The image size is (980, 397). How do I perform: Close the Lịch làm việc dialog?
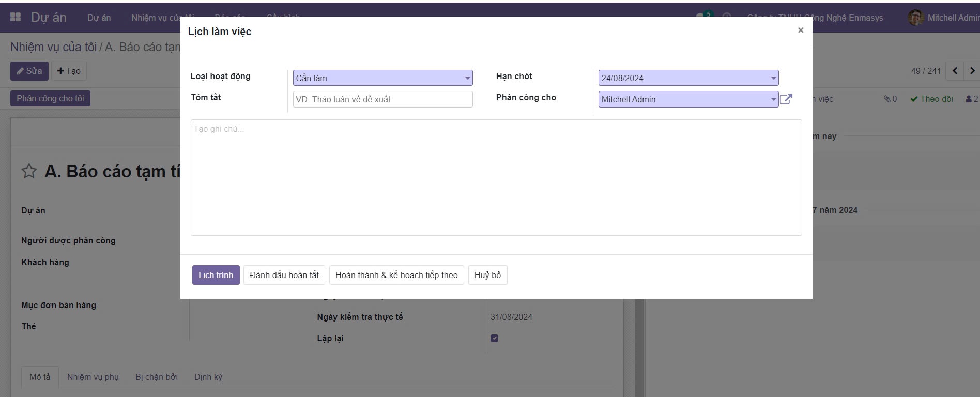(x=800, y=30)
